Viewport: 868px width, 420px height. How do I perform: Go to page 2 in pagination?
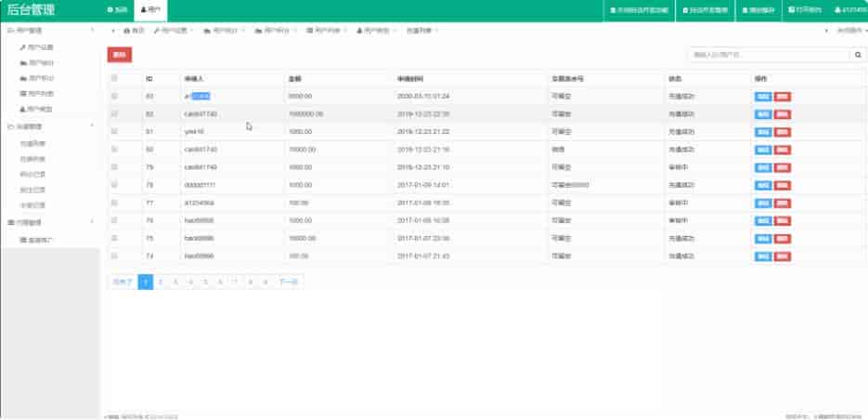[161, 281]
